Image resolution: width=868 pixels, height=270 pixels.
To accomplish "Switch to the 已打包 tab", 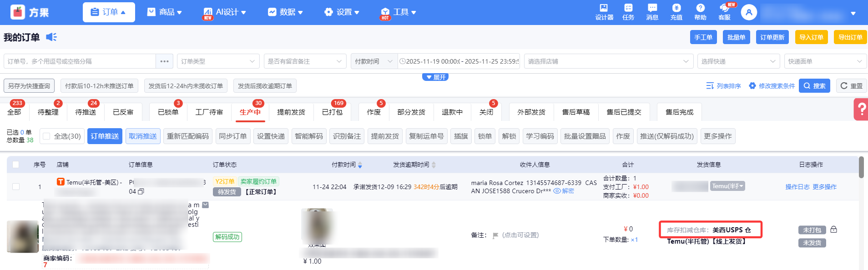I will [x=332, y=112].
